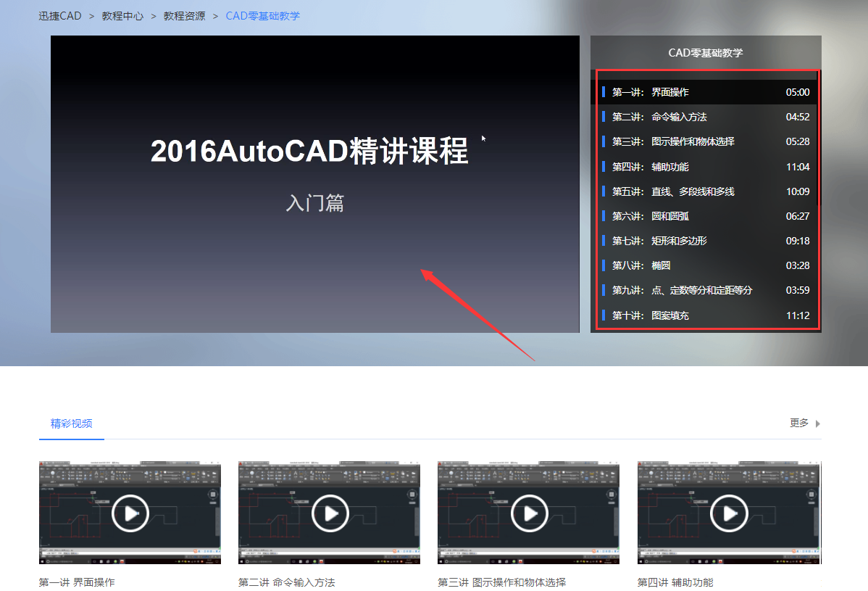
Task: Go to 教程资源 breadcrumb
Action: tap(184, 16)
